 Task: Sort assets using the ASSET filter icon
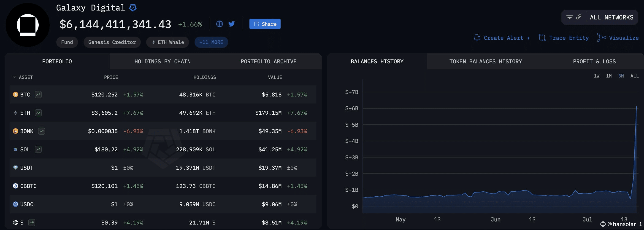coord(14,77)
